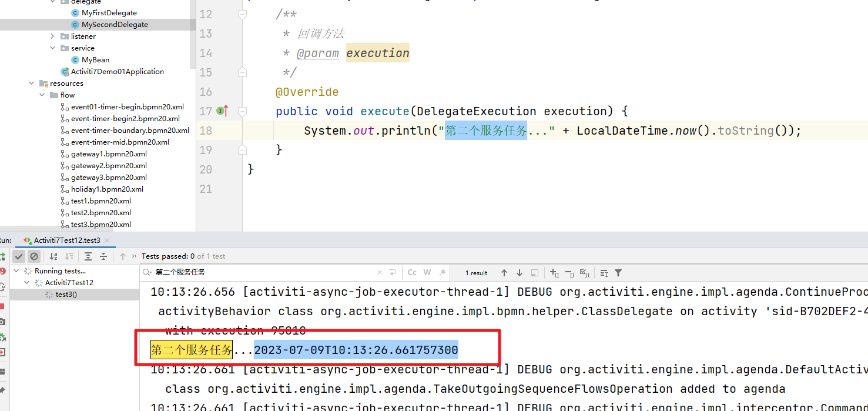The height and width of the screenshot is (411, 868).
Task: Stop the running test
Action: [x=2, y=306]
